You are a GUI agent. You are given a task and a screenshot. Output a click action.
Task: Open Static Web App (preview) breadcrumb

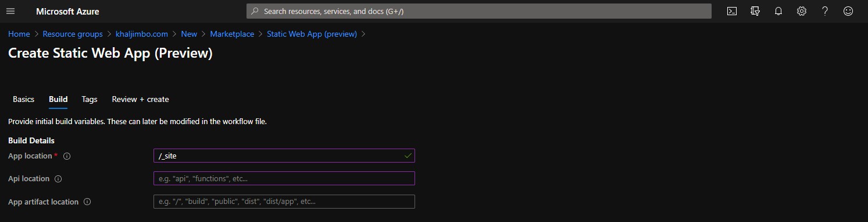(x=312, y=34)
